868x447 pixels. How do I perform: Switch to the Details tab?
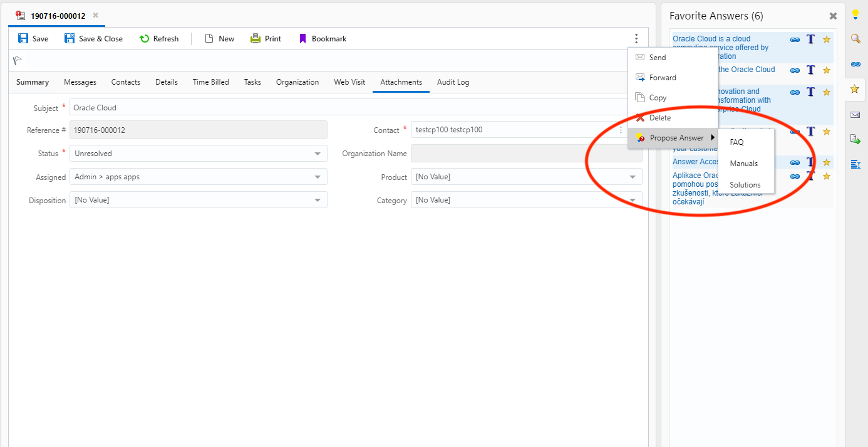167,82
